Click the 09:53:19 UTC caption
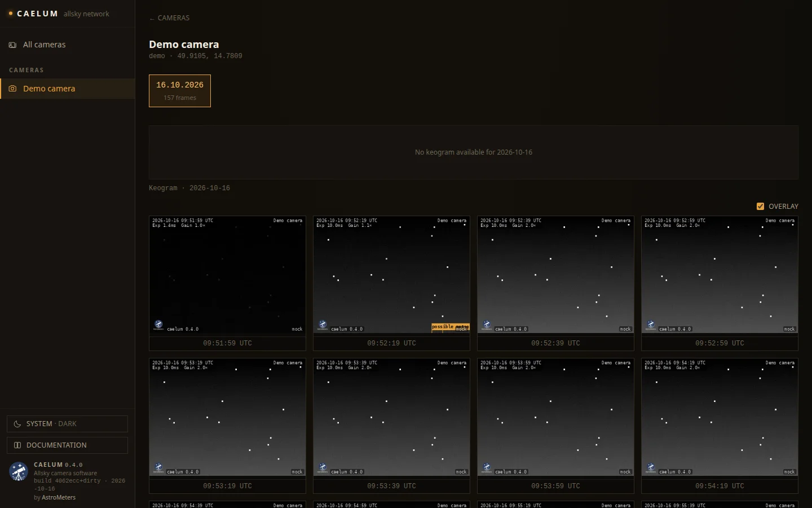The width and height of the screenshot is (812, 508). (x=227, y=486)
